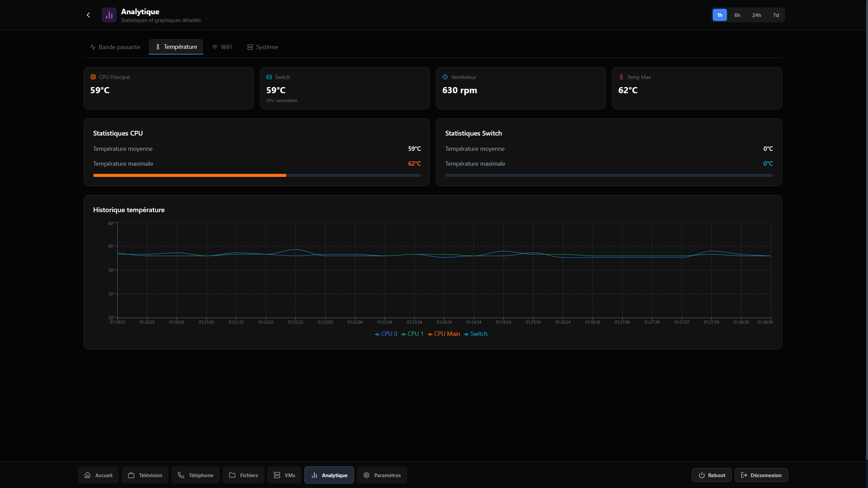The image size is (868, 488).
Task: Open the Système tab
Action: (x=263, y=47)
